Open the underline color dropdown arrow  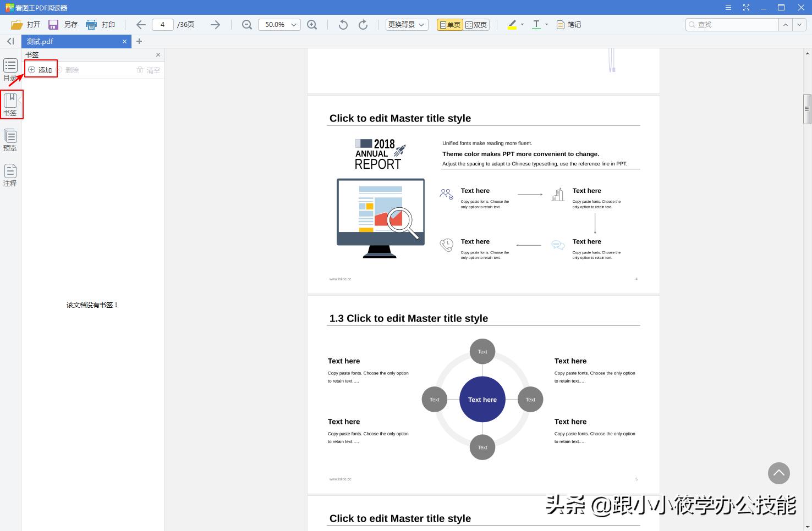tap(546, 24)
